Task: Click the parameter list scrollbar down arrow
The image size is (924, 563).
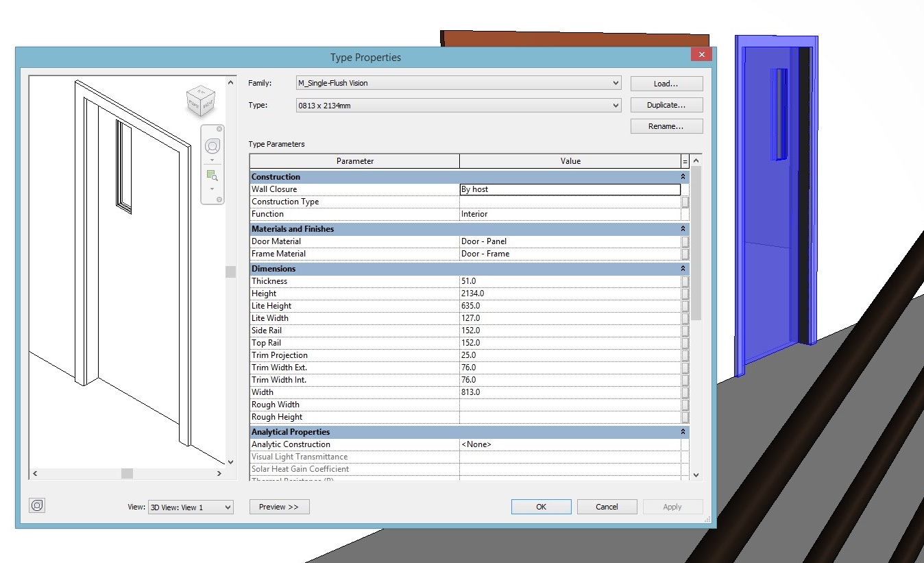Action: click(696, 474)
